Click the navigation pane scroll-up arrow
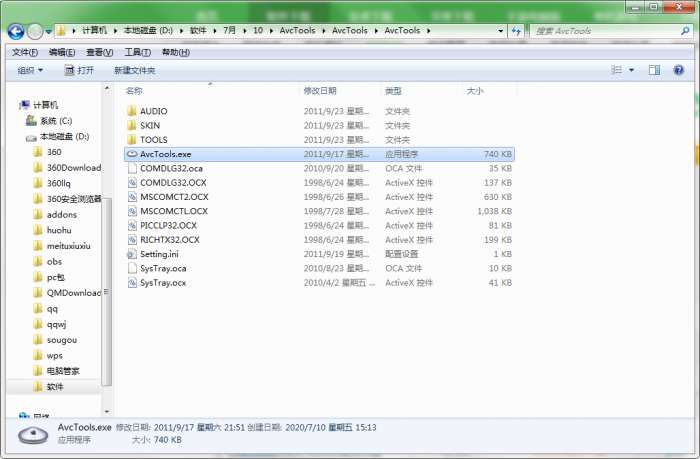 pyautogui.click(x=107, y=88)
